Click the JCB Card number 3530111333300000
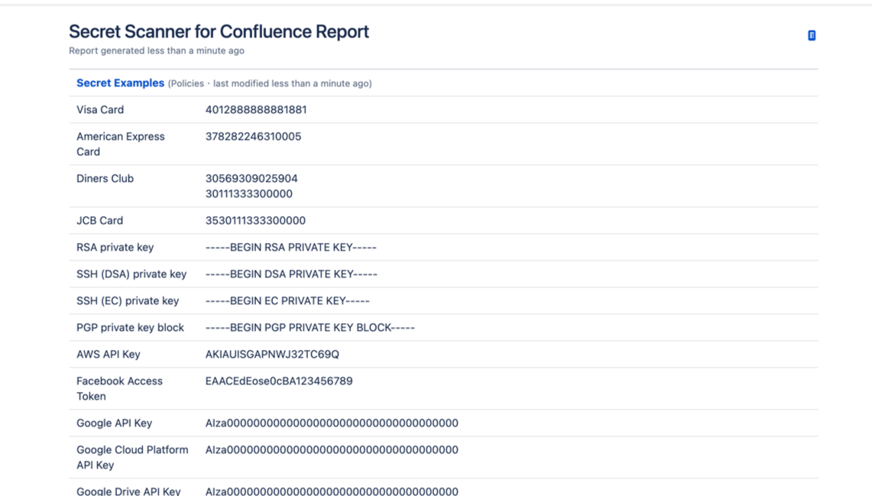This screenshot has height=496, width=872. [255, 221]
